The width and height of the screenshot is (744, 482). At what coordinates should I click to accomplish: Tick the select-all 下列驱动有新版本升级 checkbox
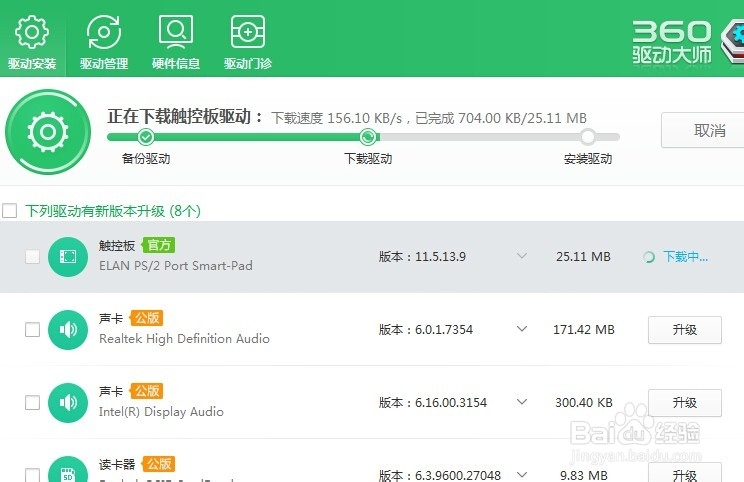9,211
